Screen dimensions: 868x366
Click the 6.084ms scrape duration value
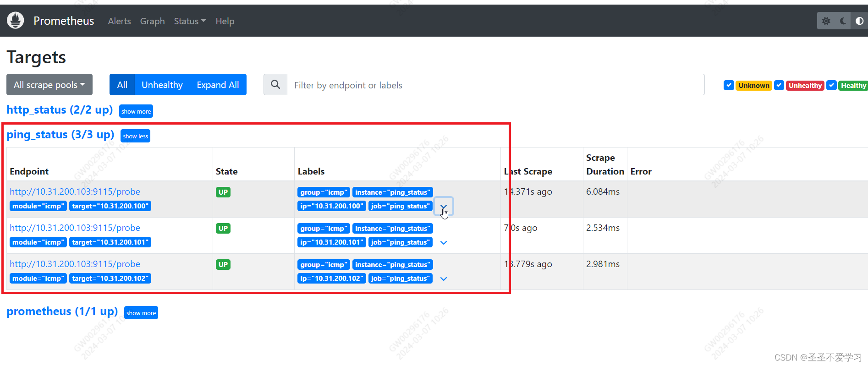(603, 191)
